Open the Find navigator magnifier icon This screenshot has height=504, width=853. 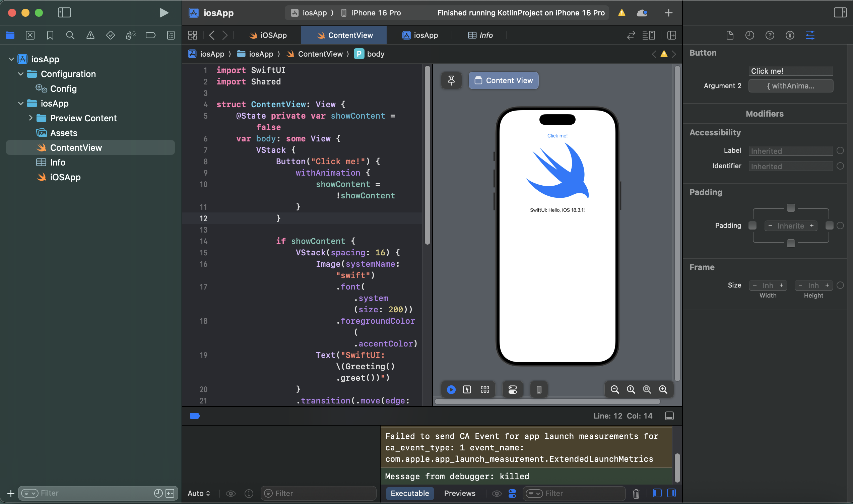[x=70, y=35]
